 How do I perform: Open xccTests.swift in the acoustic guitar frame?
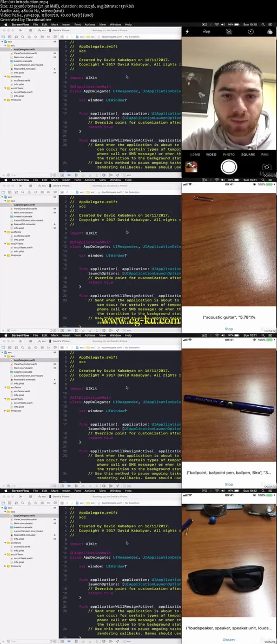pos(22,236)
